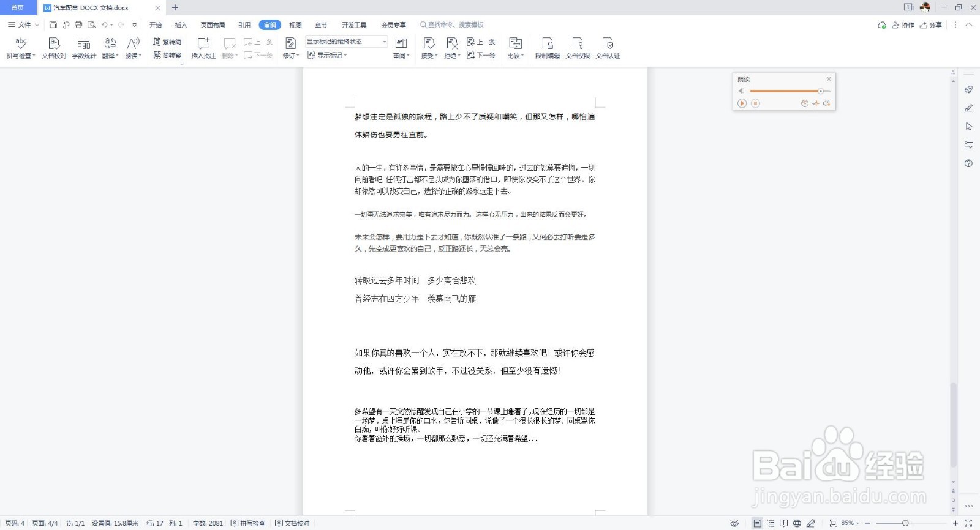Click the save icon in quick access toolbar
Image resolution: width=980 pixels, height=530 pixels.
point(53,25)
